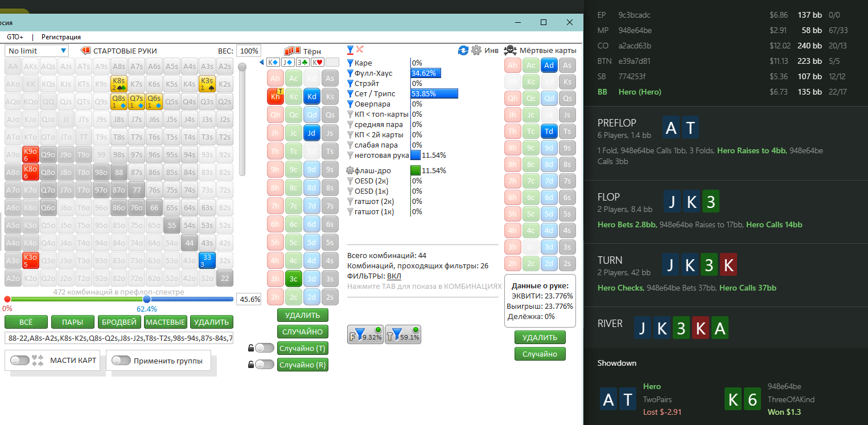
Task: Toggle the switch next to Случайно (R)
Action: click(x=264, y=365)
